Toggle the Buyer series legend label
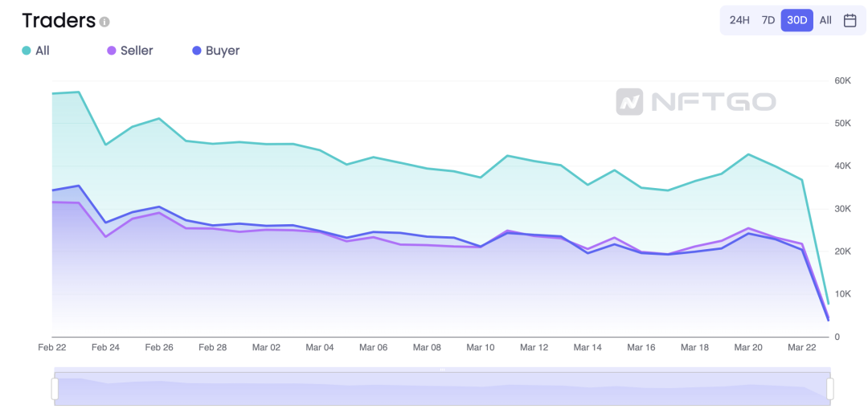This screenshot has width=868, height=413. pos(223,51)
